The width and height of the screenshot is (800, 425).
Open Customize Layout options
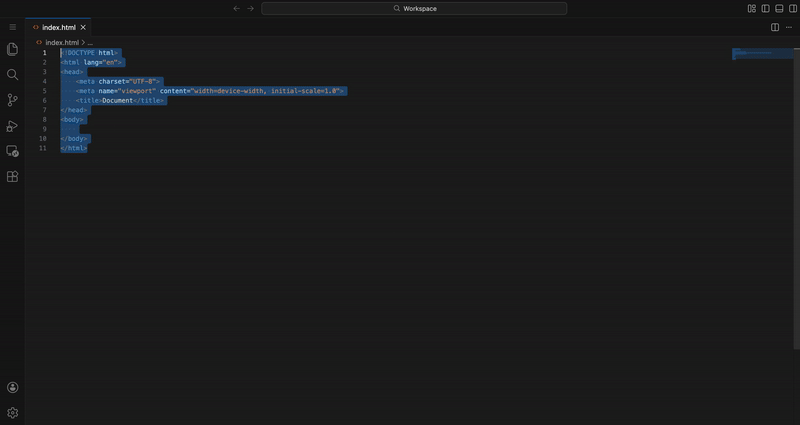(752, 8)
